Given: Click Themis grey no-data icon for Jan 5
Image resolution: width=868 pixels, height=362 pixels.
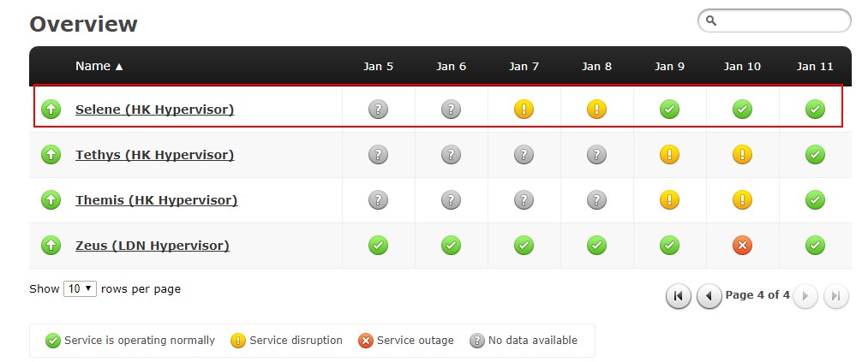Looking at the screenshot, I should [x=378, y=200].
